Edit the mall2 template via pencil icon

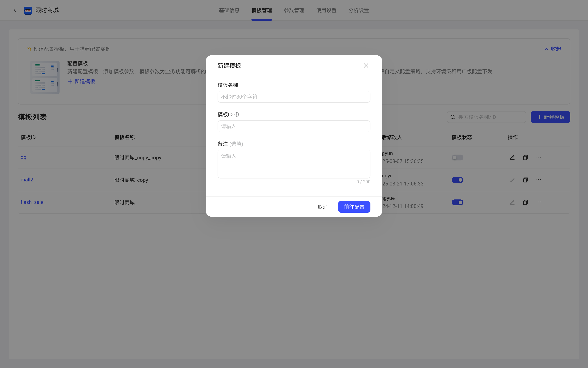pyautogui.click(x=512, y=180)
